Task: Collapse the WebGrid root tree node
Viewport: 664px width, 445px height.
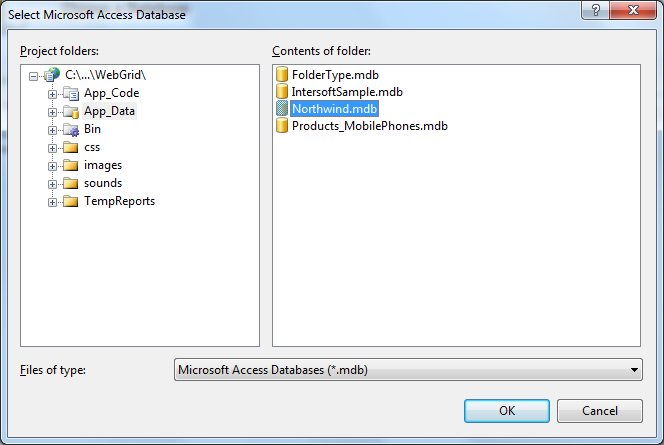Action: point(34,75)
